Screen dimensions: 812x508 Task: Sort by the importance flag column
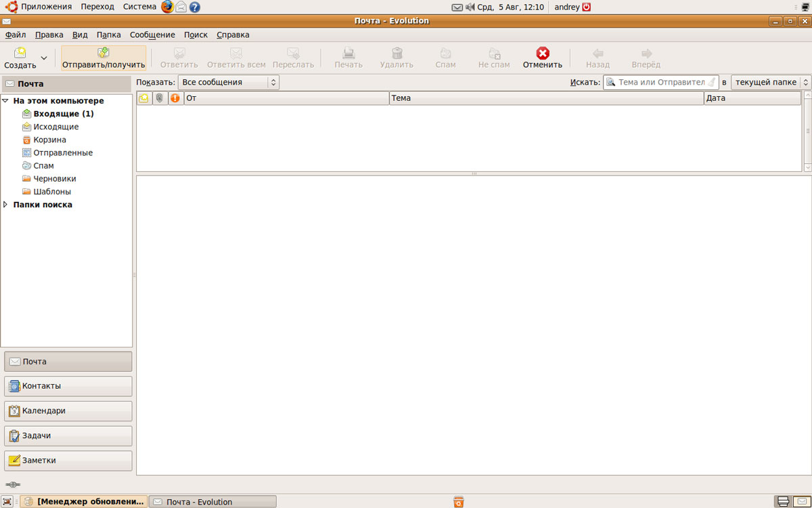[176, 98]
